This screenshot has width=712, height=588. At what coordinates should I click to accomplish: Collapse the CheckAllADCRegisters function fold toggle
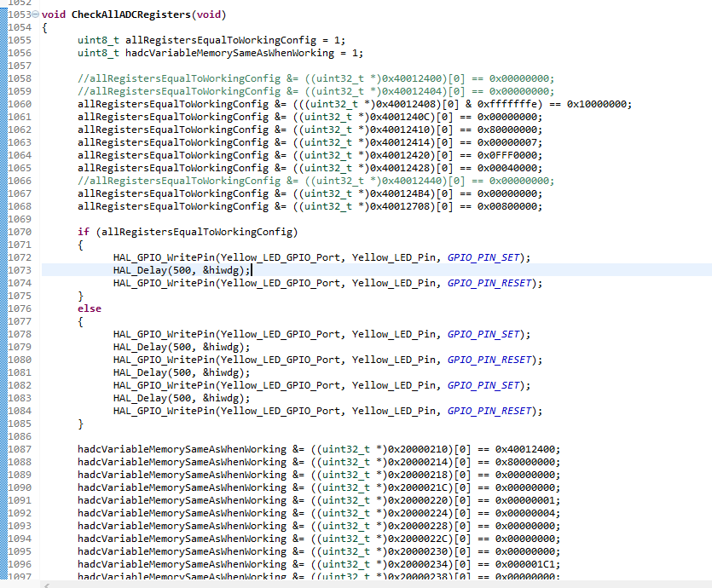[35, 15]
